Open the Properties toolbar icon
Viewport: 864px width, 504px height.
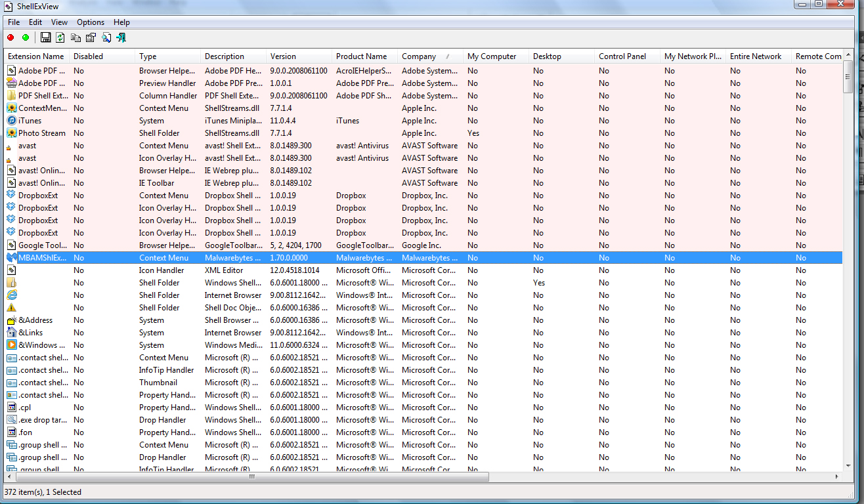91,37
